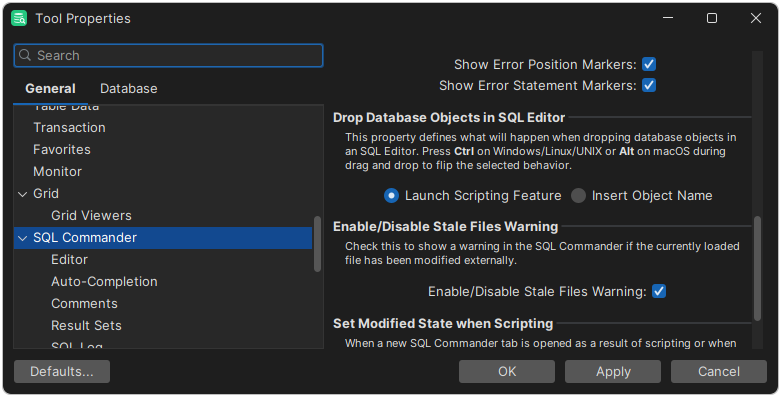This screenshot has height=397, width=781.
Task: Focus the Search input field
Action: (x=168, y=55)
